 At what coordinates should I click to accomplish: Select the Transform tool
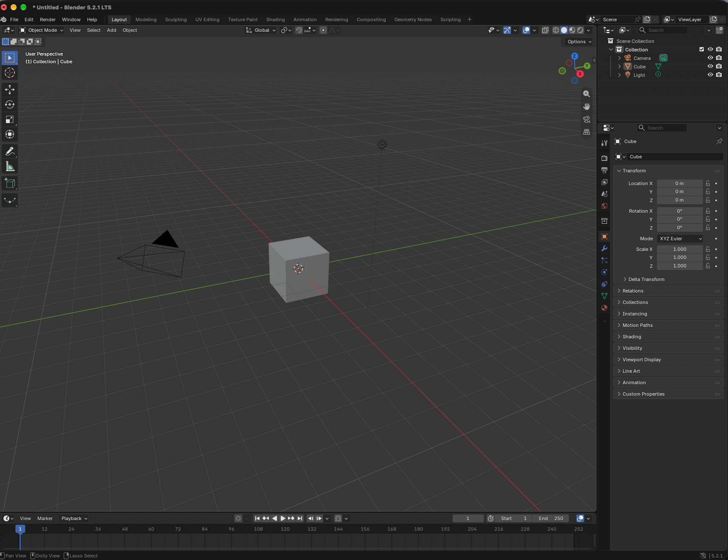[10, 134]
